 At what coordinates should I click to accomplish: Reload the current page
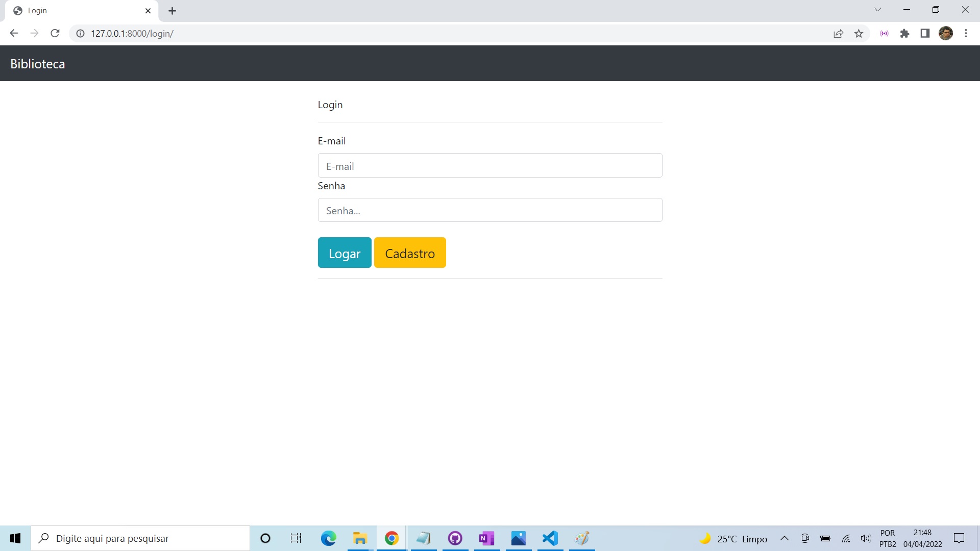pyautogui.click(x=55, y=33)
